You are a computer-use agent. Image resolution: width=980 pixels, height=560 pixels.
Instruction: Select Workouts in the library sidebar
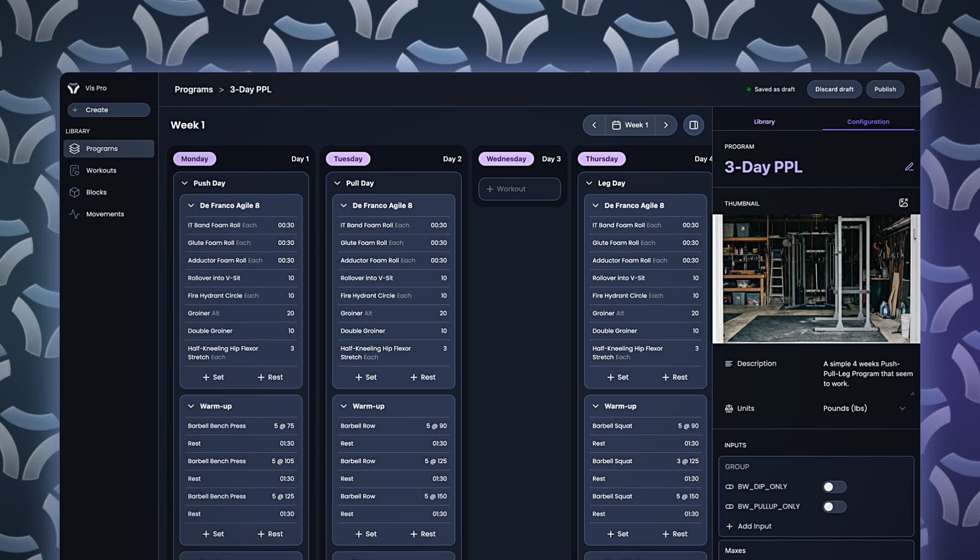click(101, 170)
